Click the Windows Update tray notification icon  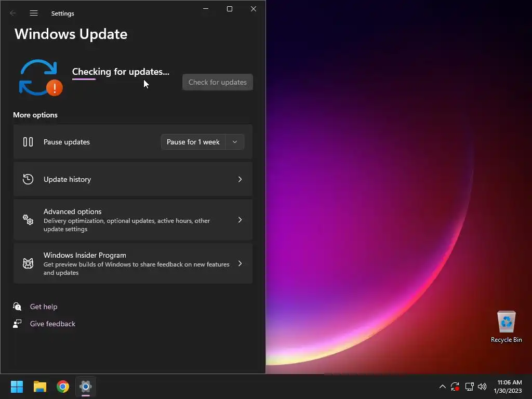[x=455, y=387]
